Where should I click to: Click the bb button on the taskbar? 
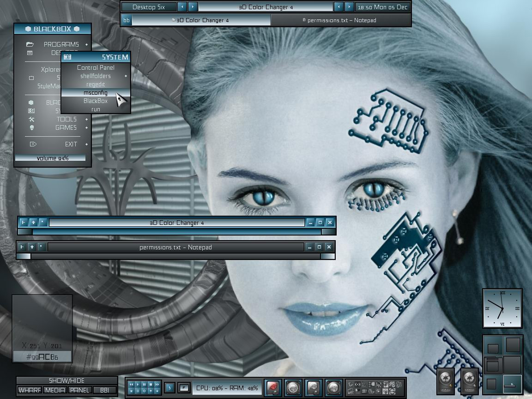click(x=126, y=20)
